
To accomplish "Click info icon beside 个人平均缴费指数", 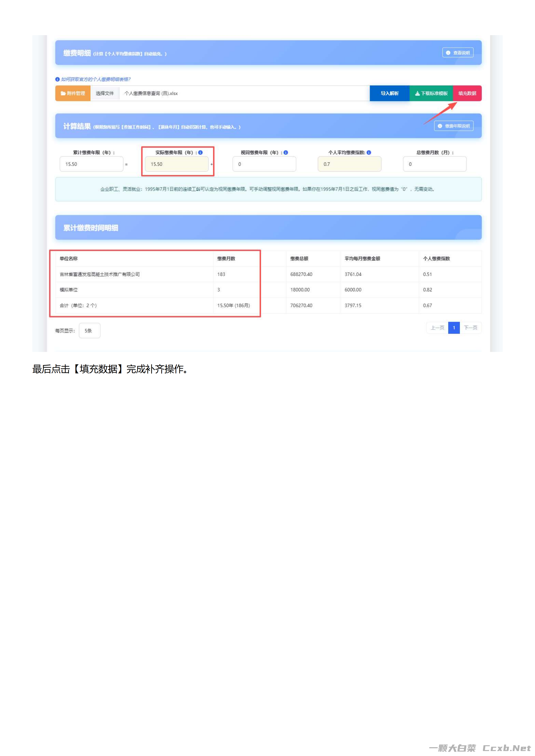I will point(369,152).
